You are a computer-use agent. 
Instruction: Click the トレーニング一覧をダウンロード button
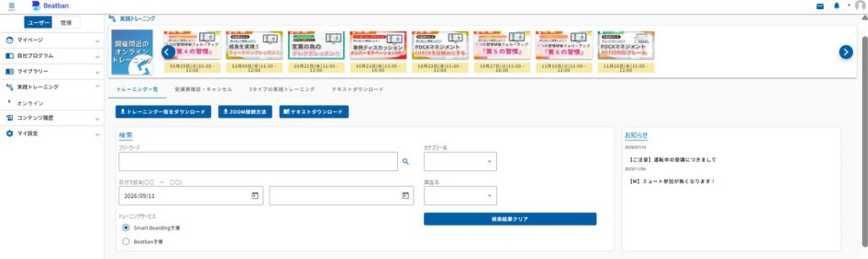coord(163,112)
